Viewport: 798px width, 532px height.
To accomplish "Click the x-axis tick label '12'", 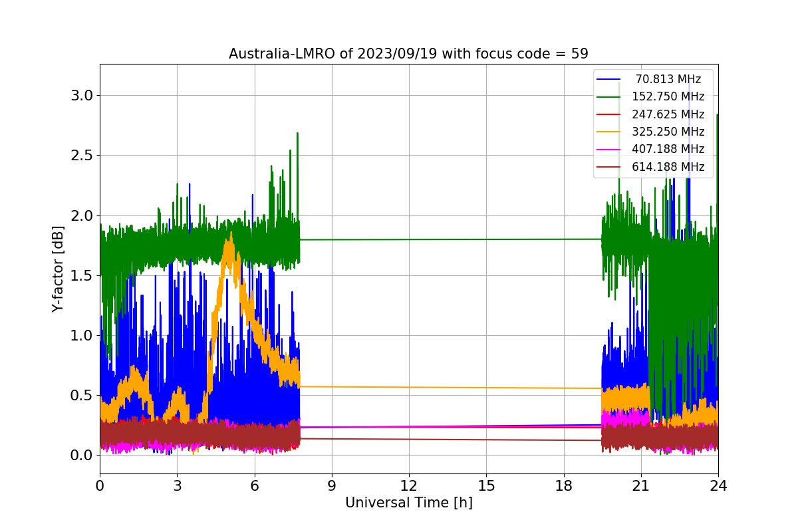I will pyautogui.click(x=409, y=486).
